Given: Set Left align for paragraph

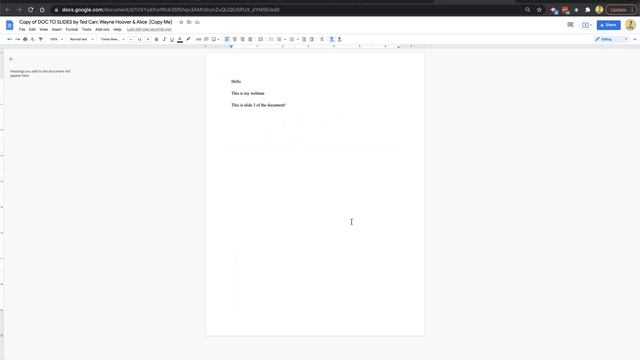Looking at the screenshot, I should click(227, 39).
